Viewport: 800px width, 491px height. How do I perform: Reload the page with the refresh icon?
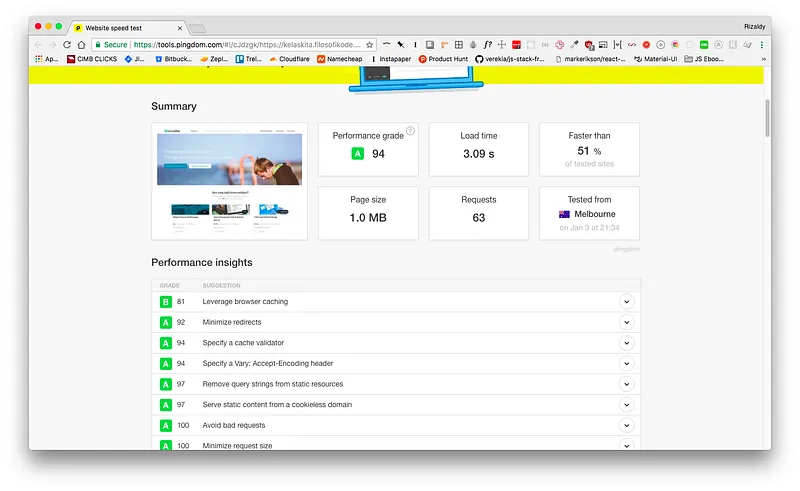click(67, 45)
